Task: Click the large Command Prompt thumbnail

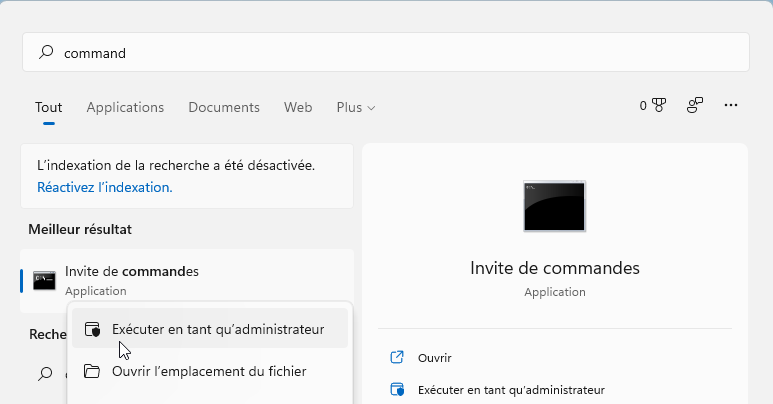Action: coord(555,206)
